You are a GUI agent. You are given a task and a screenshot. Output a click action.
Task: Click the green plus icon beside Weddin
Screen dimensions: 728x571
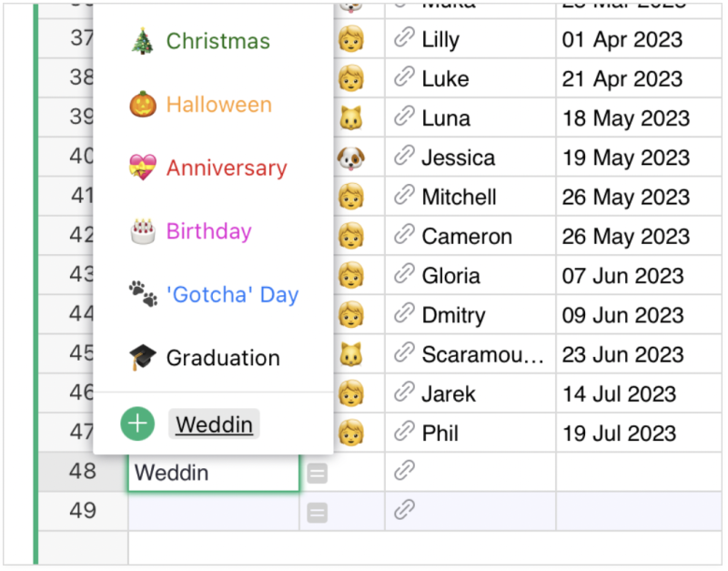point(137,423)
